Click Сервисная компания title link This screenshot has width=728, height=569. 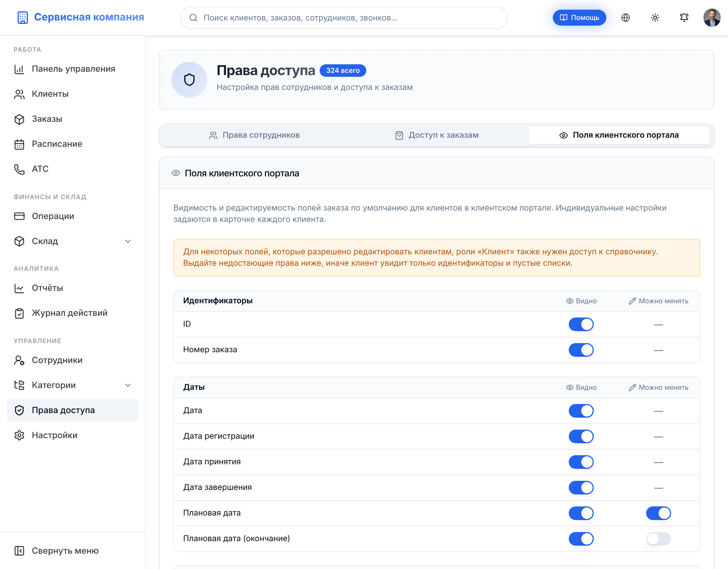point(89,17)
